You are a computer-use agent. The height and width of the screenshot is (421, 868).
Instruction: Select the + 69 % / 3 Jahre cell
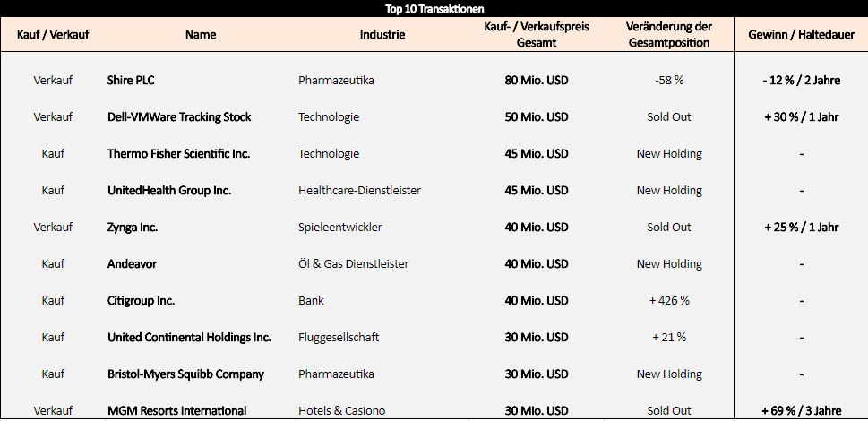click(802, 410)
